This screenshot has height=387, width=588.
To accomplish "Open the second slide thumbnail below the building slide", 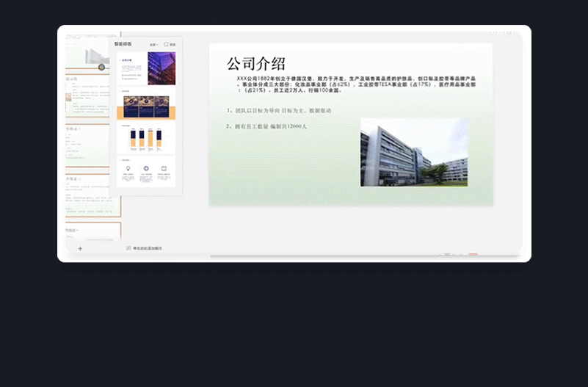I will (88, 95).
